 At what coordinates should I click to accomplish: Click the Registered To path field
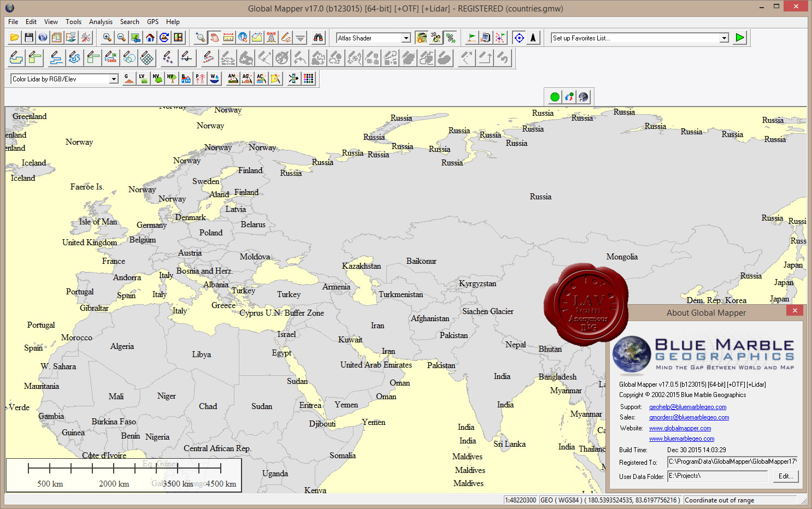[x=732, y=462]
